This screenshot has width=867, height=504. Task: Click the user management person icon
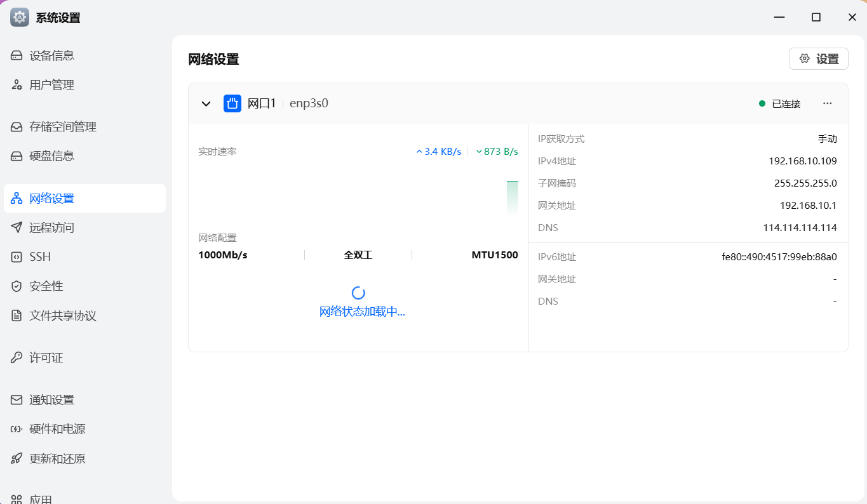click(17, 85)
